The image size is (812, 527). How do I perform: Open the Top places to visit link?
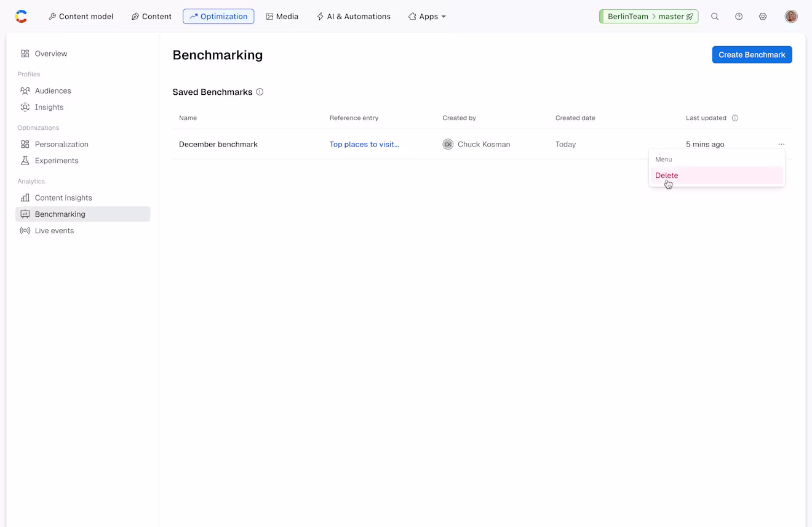pos(364,144)
